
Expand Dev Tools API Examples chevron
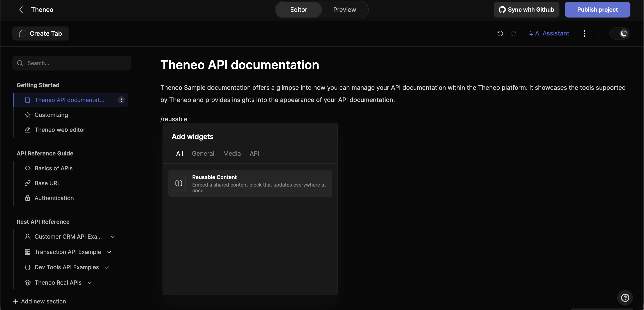coord(107,268)
